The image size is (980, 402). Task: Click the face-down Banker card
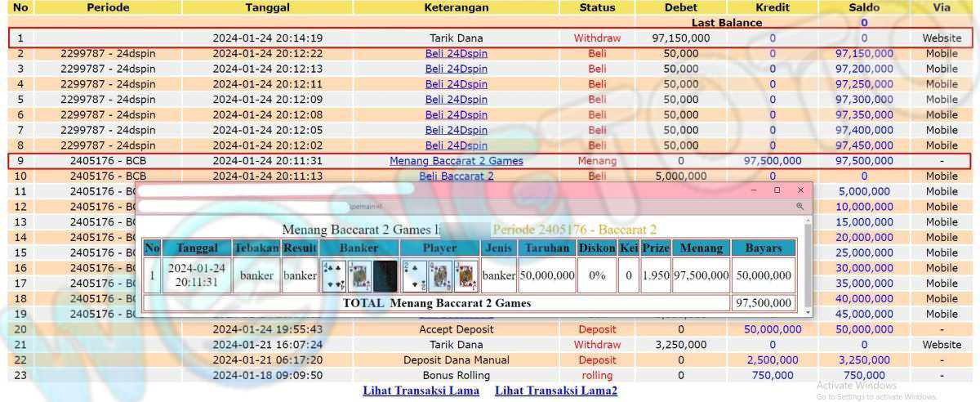tap(385, 275)
